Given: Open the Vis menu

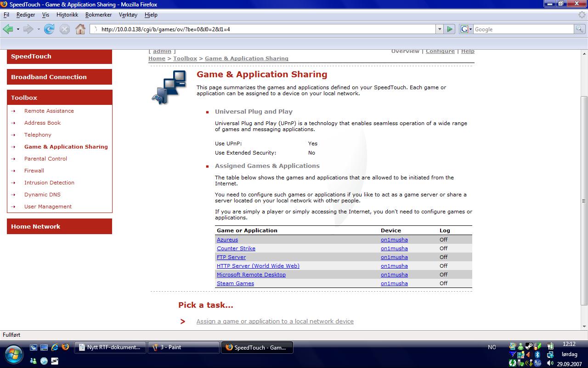Looking at the screenshot, I should pos(45,15).
